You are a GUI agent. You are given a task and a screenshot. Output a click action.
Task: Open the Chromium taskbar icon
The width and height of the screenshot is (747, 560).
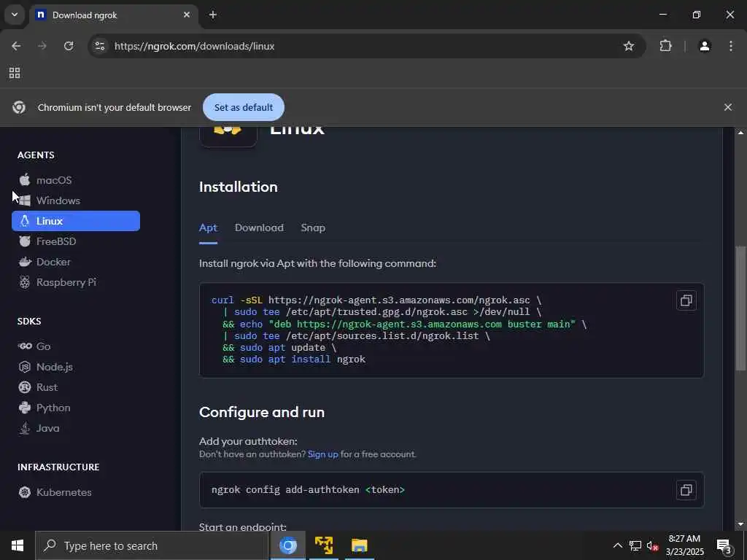(287, 545)
